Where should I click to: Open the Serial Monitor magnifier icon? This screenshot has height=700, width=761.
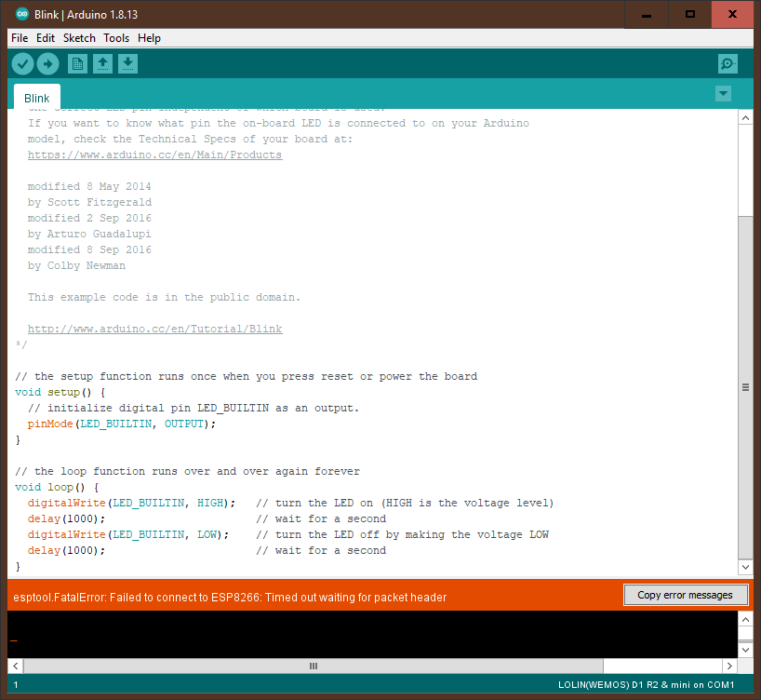[x=728, y=63]
